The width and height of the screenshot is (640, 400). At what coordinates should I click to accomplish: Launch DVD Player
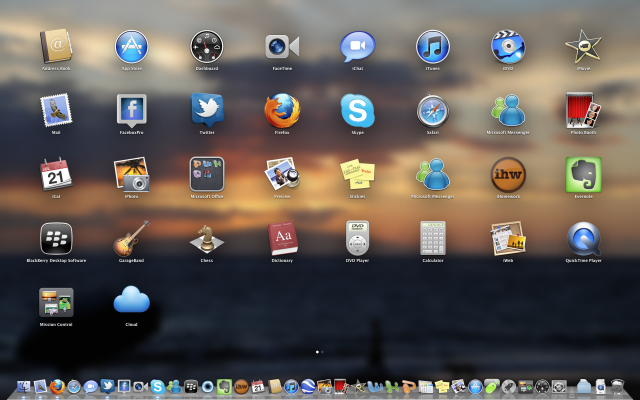click(358, 238)
